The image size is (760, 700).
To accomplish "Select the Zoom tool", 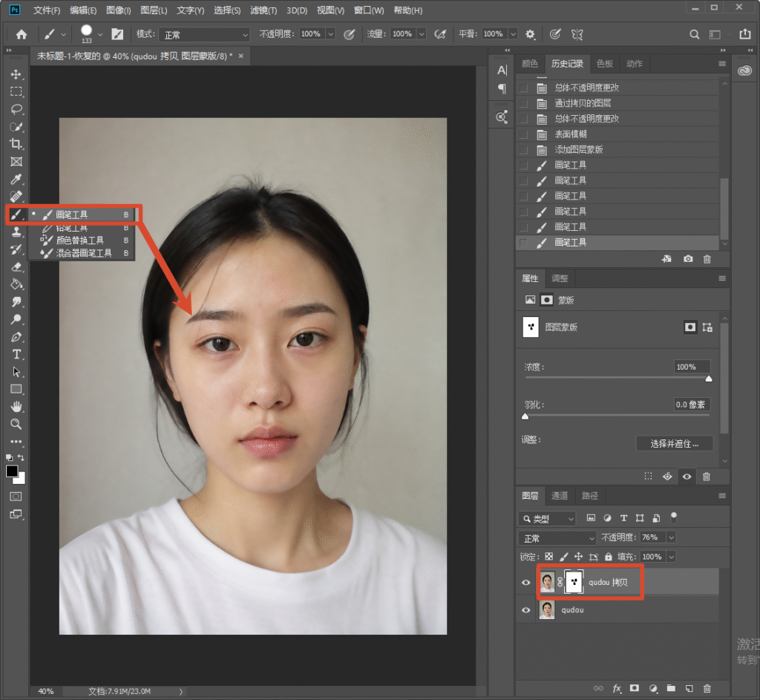I will pyautogui.click(x=16, y=424).
